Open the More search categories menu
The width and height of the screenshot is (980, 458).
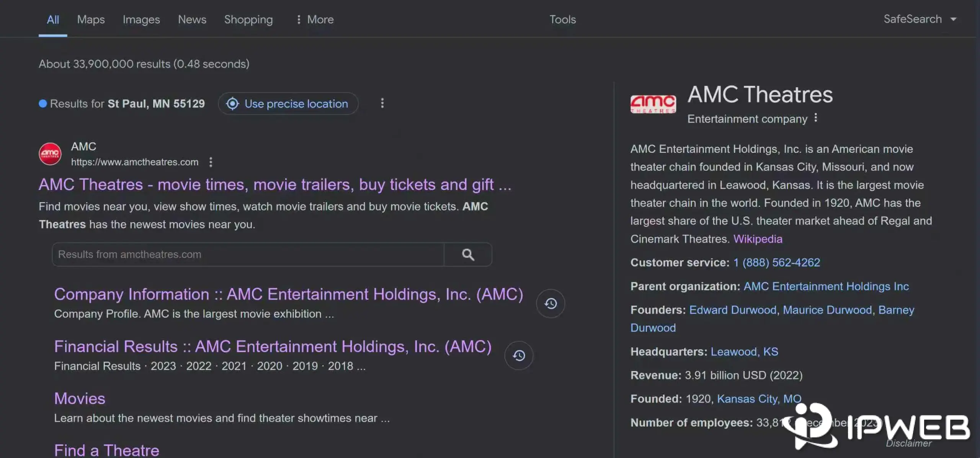pyautogui.click(x=315, y=20)
